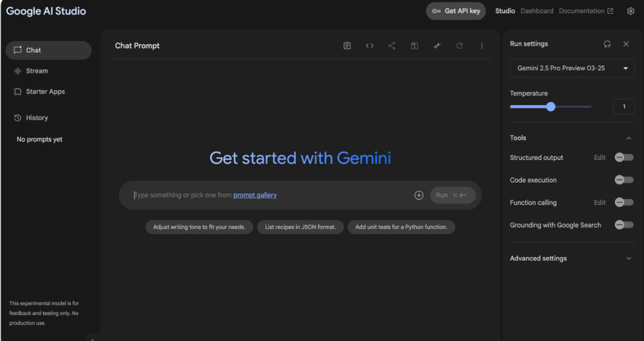
Task: Click the Chat icon in sidebar
Action: pyautogui.click(x=17, y=50)
